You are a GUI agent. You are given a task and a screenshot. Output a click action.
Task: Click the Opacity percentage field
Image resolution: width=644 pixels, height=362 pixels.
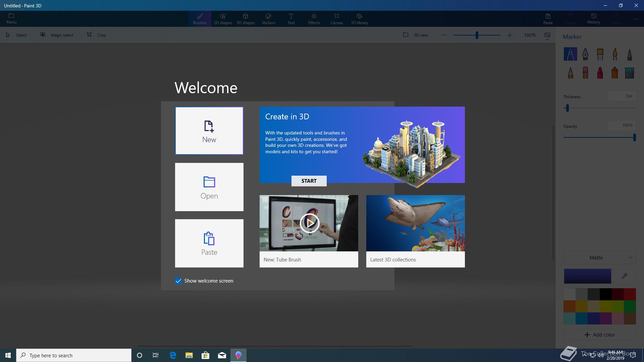pyautogui.click(x=622, y=125)
